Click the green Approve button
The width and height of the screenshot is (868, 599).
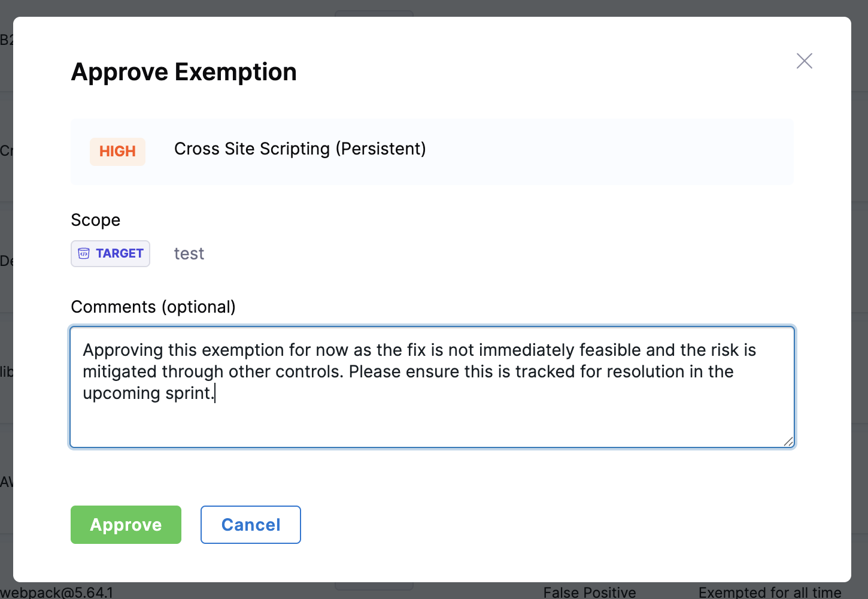click(x=126, y=525)
